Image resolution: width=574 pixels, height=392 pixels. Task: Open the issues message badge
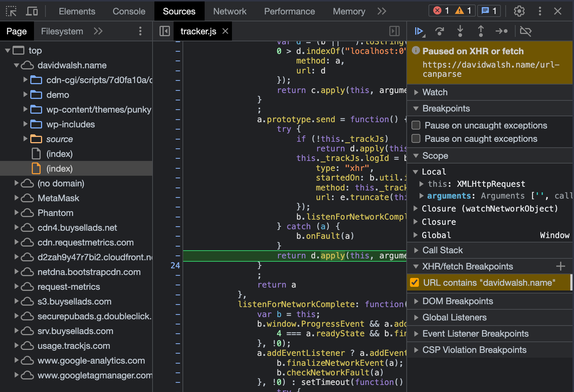pos(489,11)
